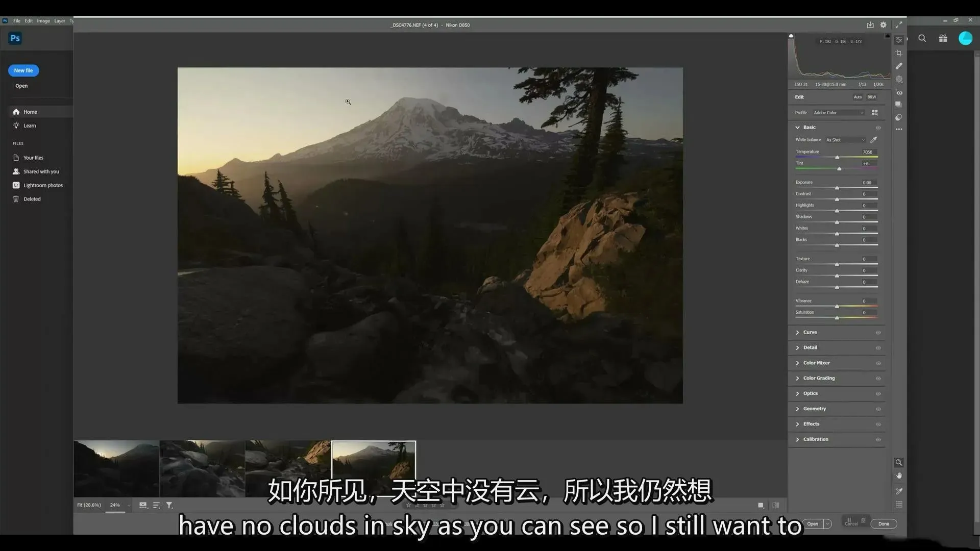The height and width of the screenshot is (551, 980).
Task: Expand the Color Grading panel
Action: [819, 378]
